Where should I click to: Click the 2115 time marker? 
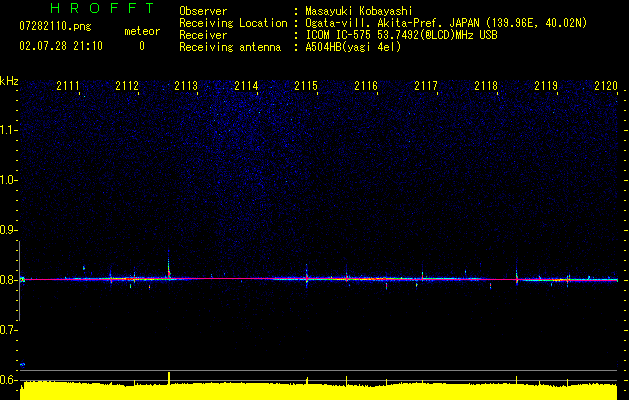click(x=306, y=86)
